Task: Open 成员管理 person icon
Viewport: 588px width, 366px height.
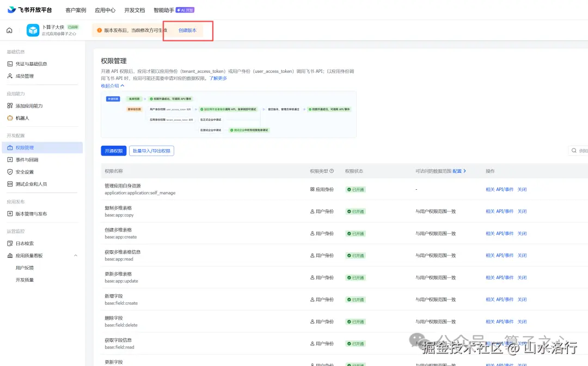Action: (10, 76)
